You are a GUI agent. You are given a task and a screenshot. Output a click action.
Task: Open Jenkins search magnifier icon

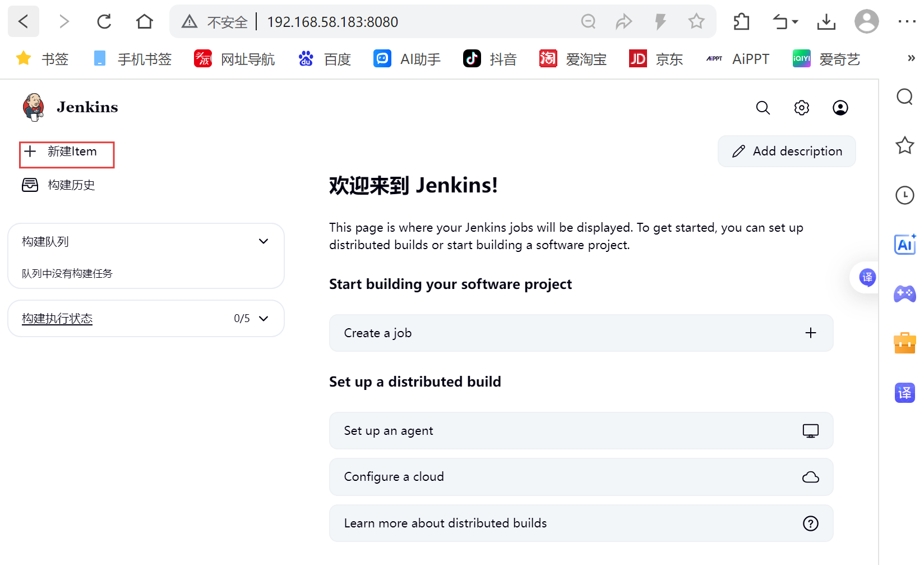click(x=763, y=108)
